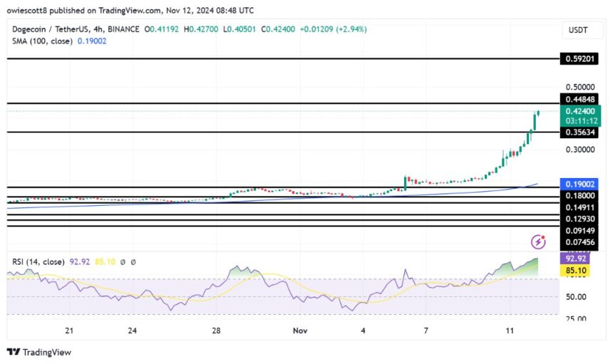
Task: Click the 0.18000 price level label
Action: click(582, 195)
